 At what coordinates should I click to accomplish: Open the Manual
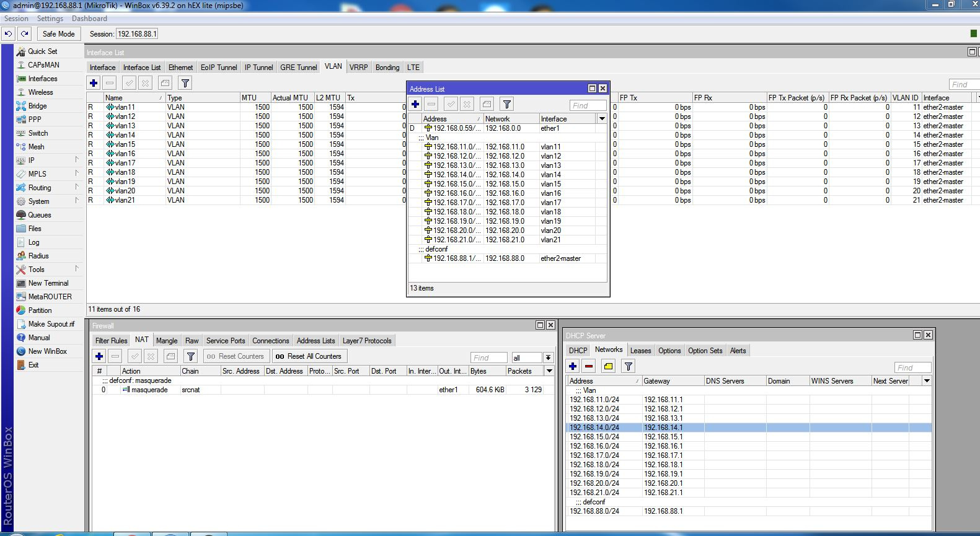click(x=38, y=338)
